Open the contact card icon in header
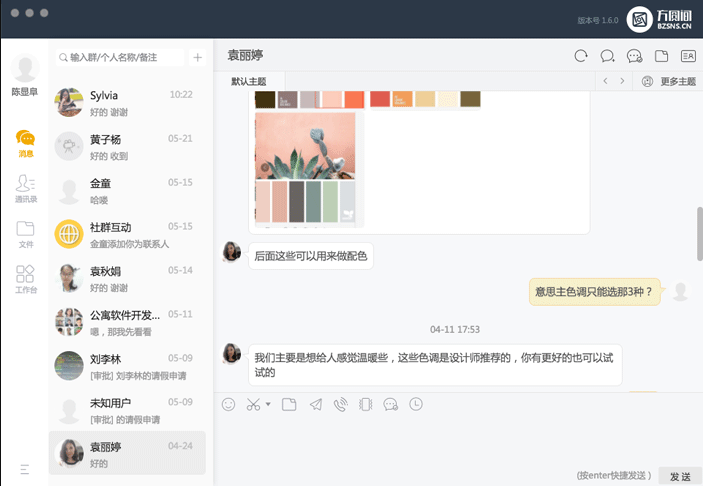Image resolution: width=703 pixels, height=486 pixels. tap(688, 56)
